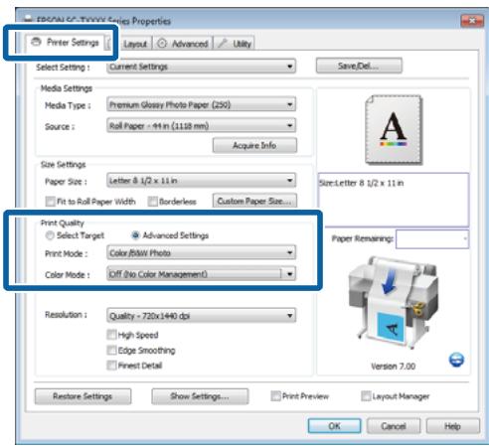Click the Size:Letter 8 1/2 x 11 in info box
This screenshot has height=448, width=489.
394,200
